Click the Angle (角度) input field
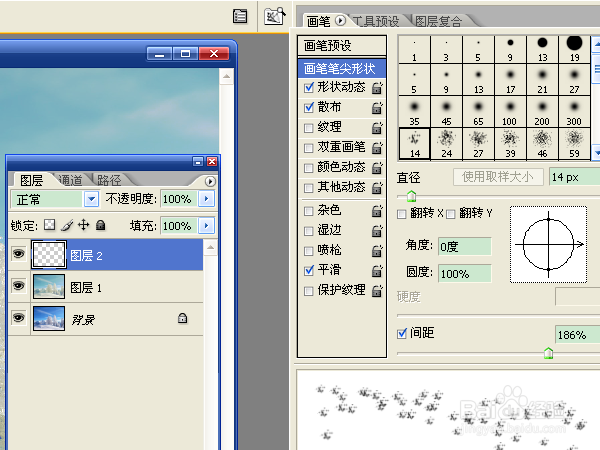Image resolution: width=600 pixels, height=450 pixels. click(465, 246)
